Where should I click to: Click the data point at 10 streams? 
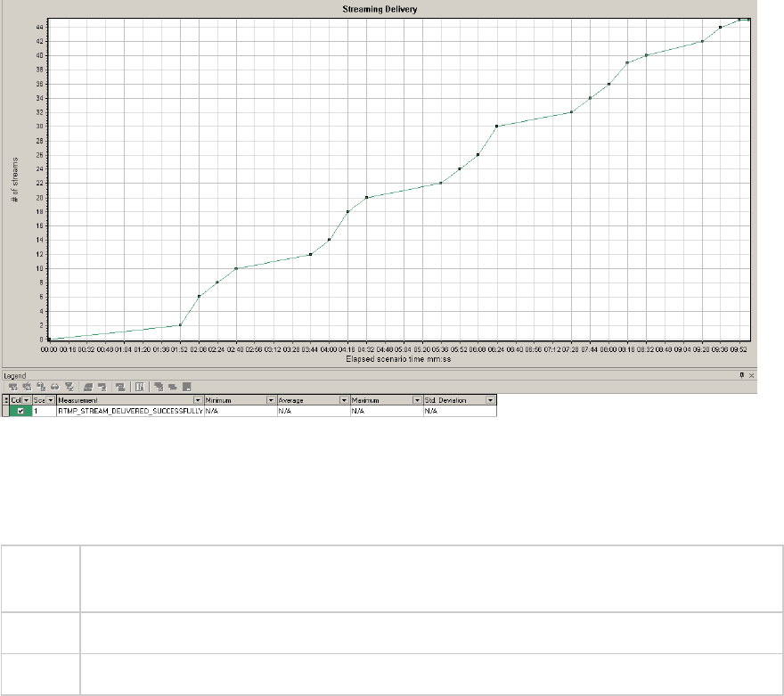(x=236, y=268)
